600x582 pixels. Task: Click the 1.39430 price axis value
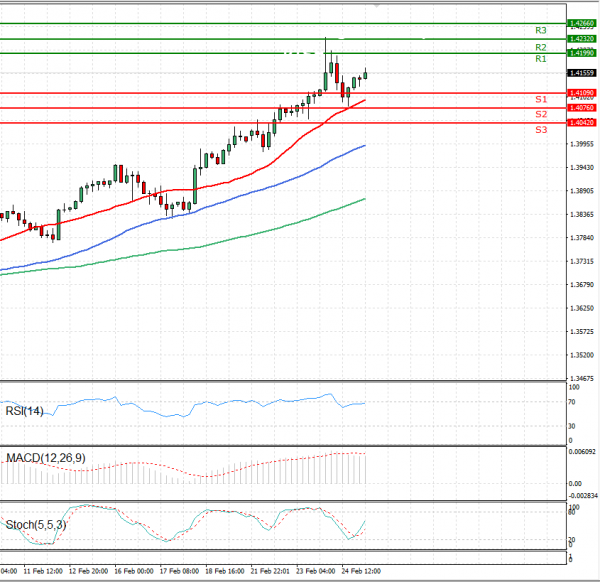582,168
